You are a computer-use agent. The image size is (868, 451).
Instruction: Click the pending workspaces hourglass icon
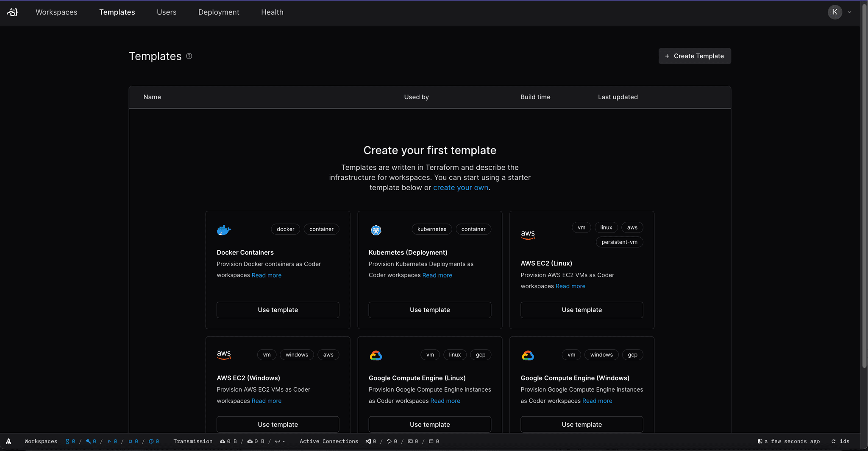click(67, 441)
